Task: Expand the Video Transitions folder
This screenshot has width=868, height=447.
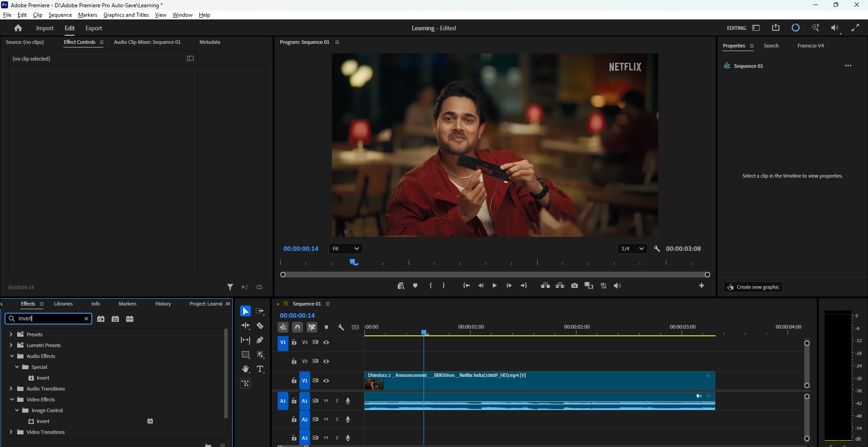Action: [11, 432]
